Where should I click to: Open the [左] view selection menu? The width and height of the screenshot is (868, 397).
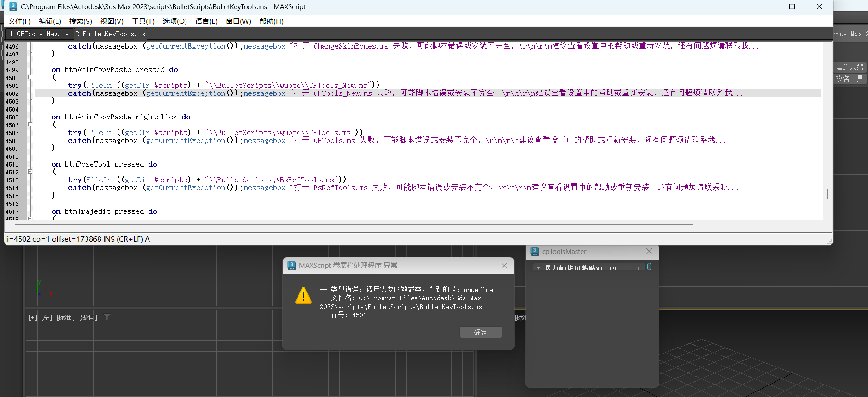(47, 317)
